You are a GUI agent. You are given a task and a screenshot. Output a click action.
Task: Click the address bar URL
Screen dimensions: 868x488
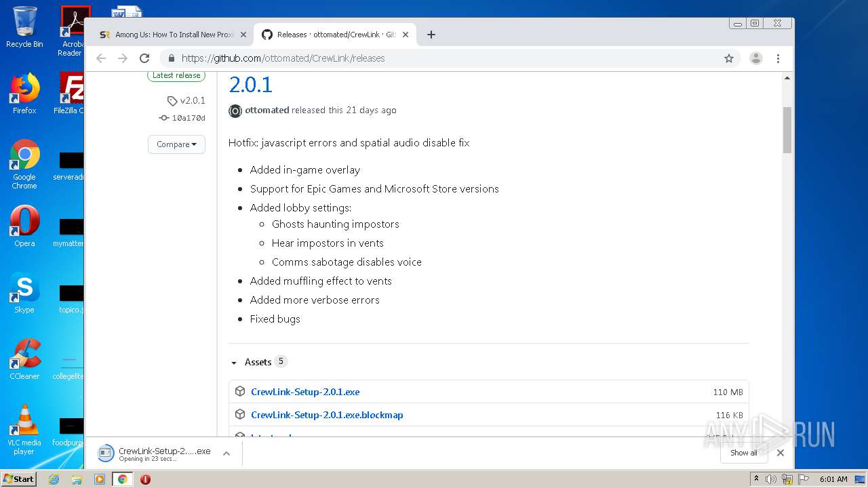point(283,58)
